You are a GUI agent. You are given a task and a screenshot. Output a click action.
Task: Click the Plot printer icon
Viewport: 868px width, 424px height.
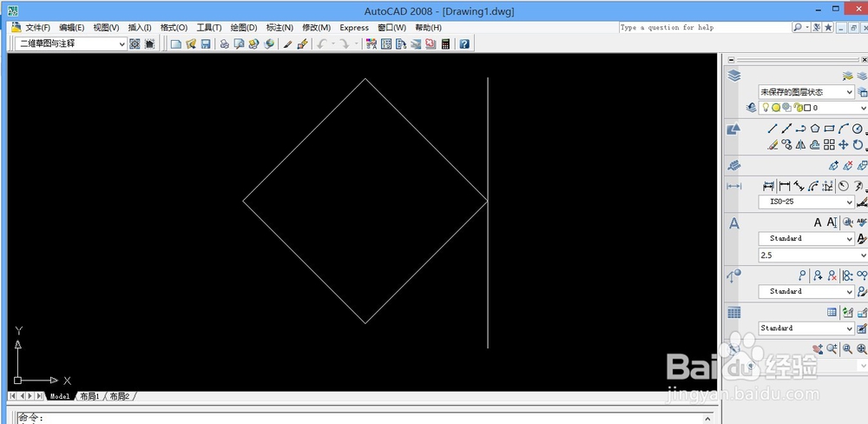(224, 43)
